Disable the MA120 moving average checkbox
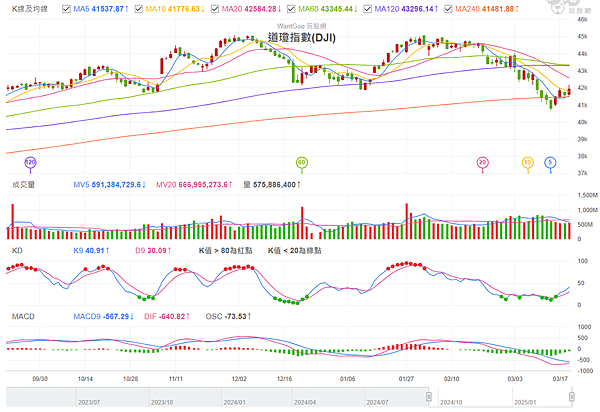 click(x=367, y=8)
